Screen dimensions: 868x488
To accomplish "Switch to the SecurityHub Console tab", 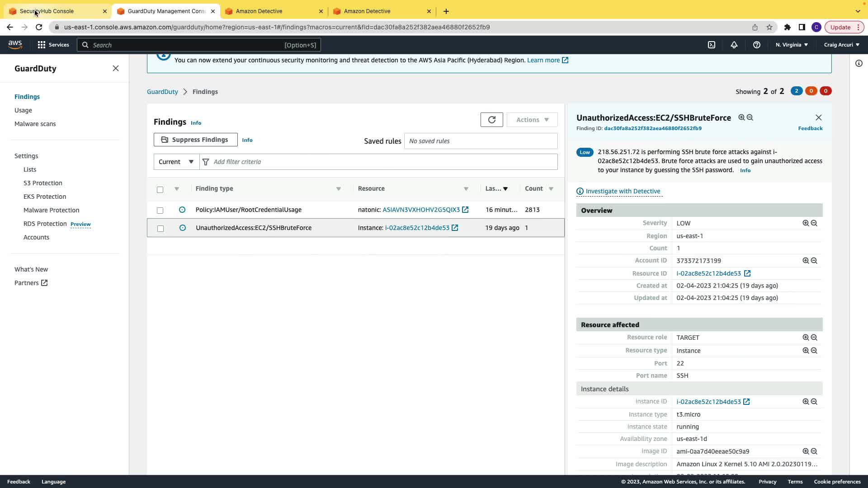I will coord(47,11).
